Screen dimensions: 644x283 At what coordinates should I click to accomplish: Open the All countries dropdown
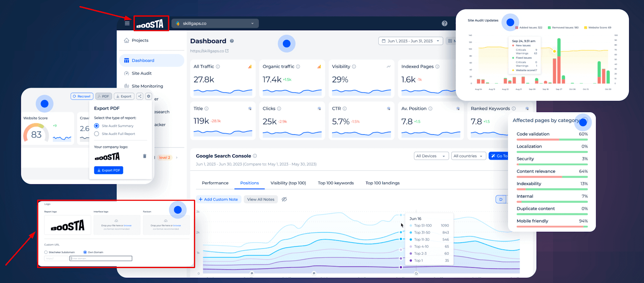pyautogui.click(x=468, y=156)
